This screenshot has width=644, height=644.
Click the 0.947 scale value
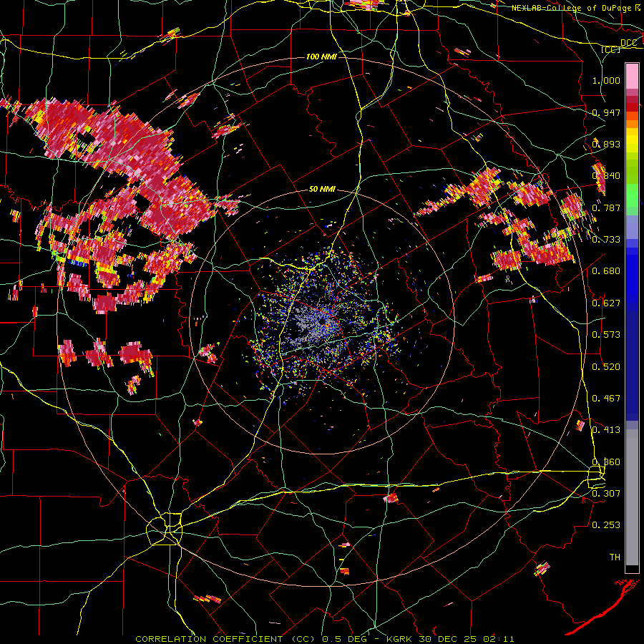pos(606,112)
